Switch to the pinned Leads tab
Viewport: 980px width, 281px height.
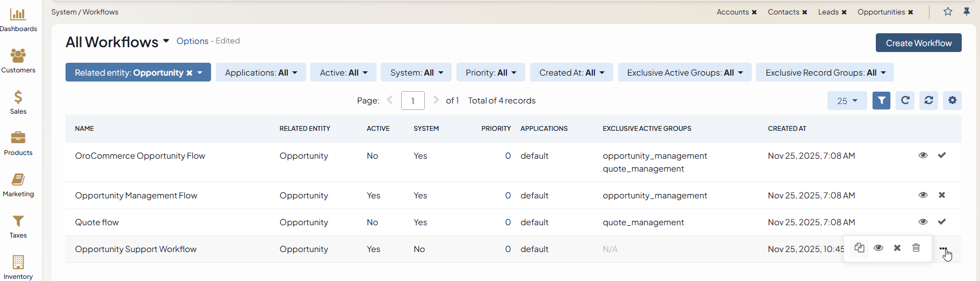click(x=828, y=12)
